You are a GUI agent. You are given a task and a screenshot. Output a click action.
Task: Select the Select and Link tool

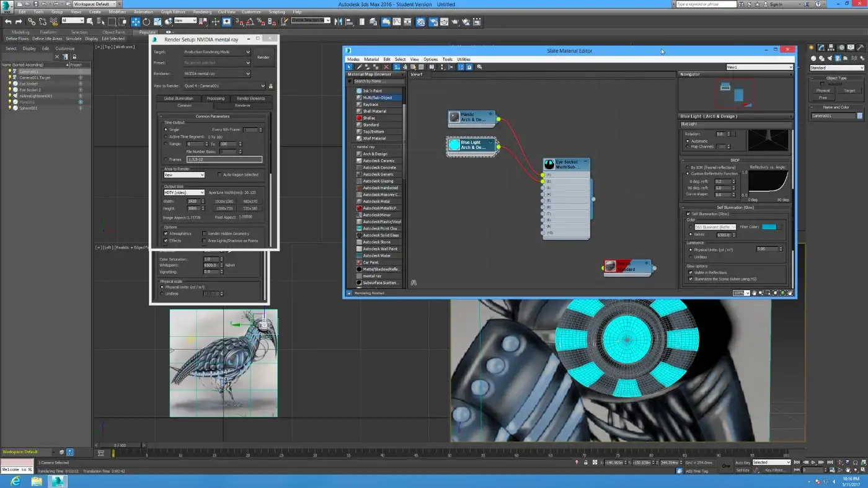coord(32,22)
